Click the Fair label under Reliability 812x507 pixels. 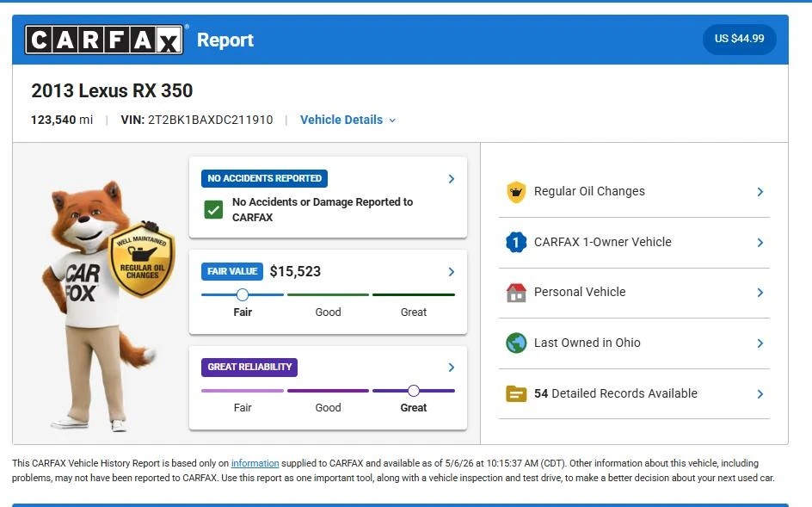(243, 407)
